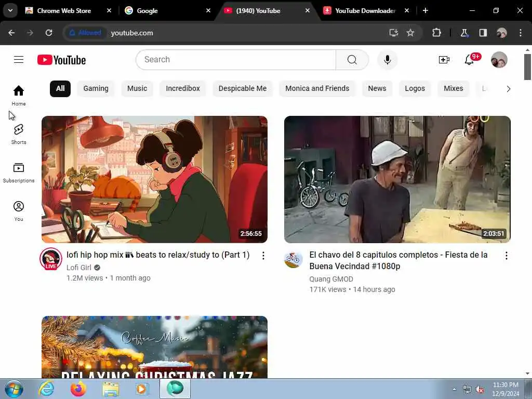Open the El chavo del 8 video title

pyautogui.click(x=398, y=260)
